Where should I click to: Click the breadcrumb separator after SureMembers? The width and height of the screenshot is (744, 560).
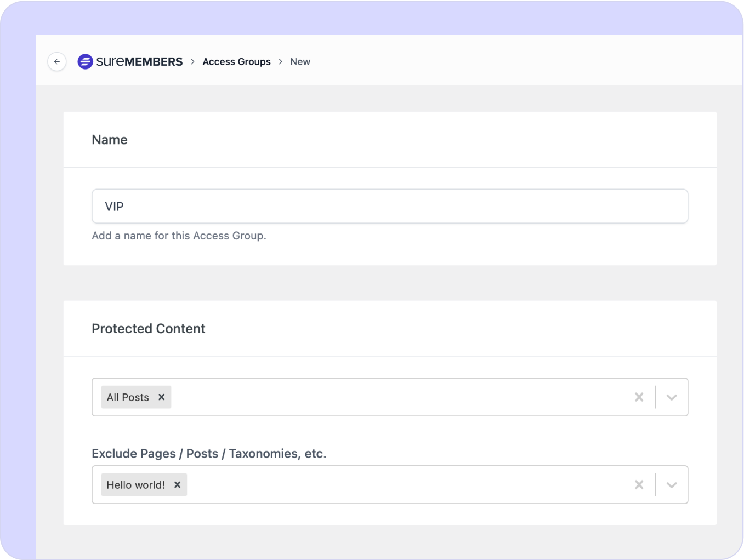click(192, 61)
